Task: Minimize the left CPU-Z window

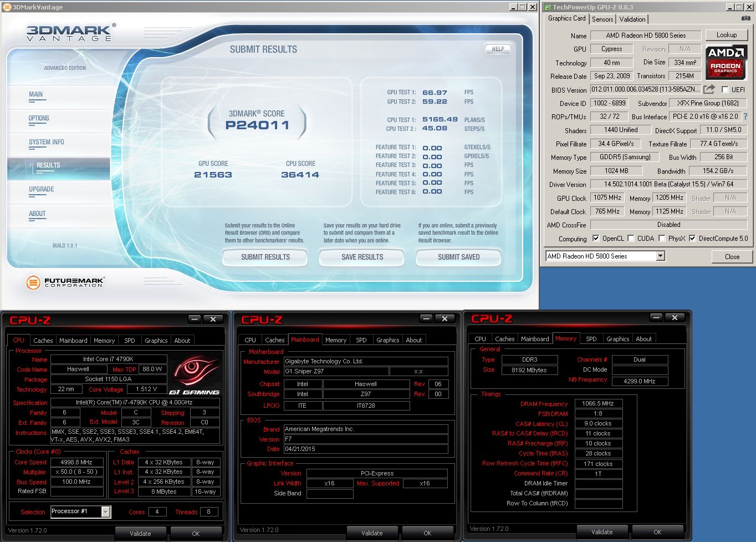Action: click(x=194, y=319)
